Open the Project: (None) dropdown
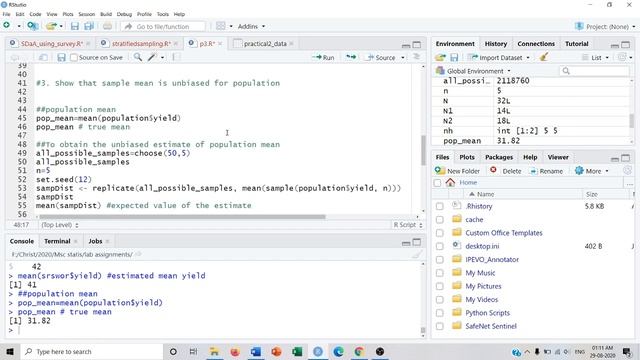 pyautogui.click(x=605, y=26)
